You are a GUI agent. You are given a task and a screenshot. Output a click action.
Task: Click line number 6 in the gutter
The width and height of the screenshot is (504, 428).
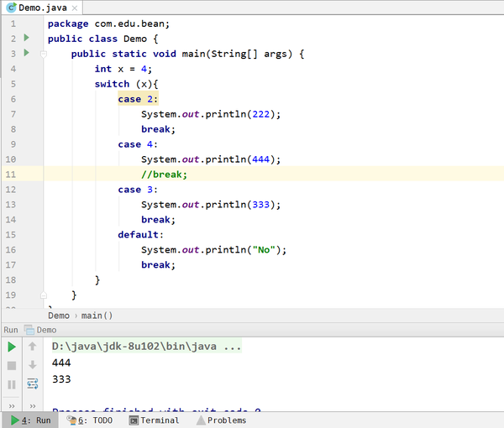pyautogui.click(x=13, y=99)
